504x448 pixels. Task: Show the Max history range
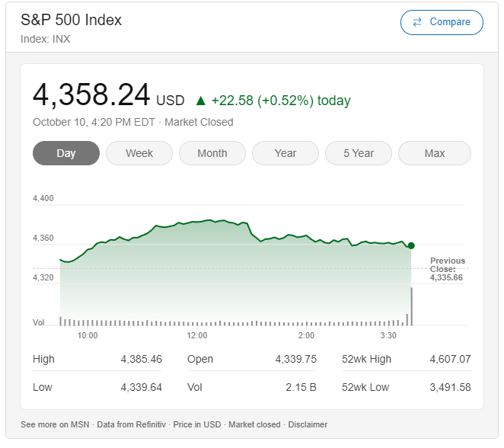point(435,153)
